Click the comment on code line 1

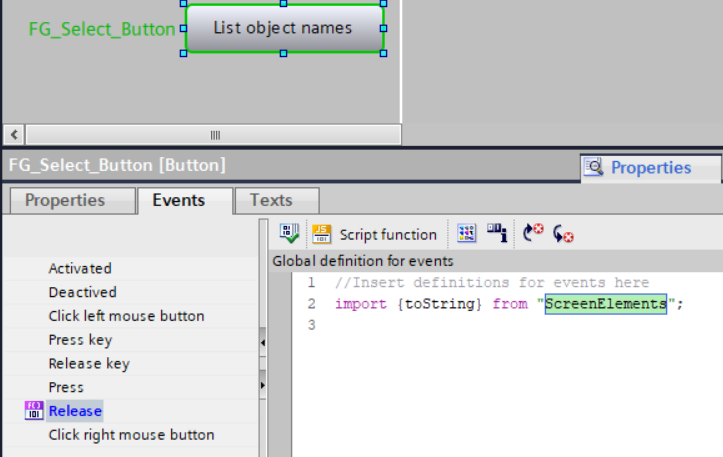pos(492,282)
